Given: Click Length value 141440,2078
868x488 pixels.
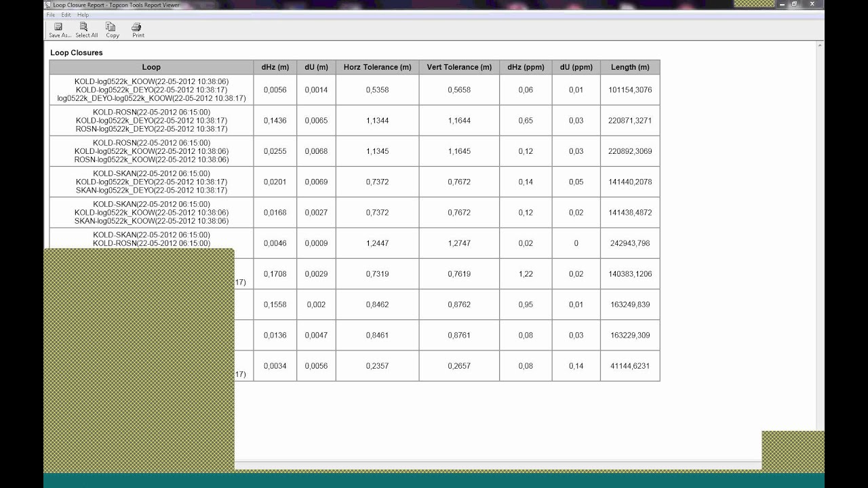Looking at the screenshot, I should [630, 182].
